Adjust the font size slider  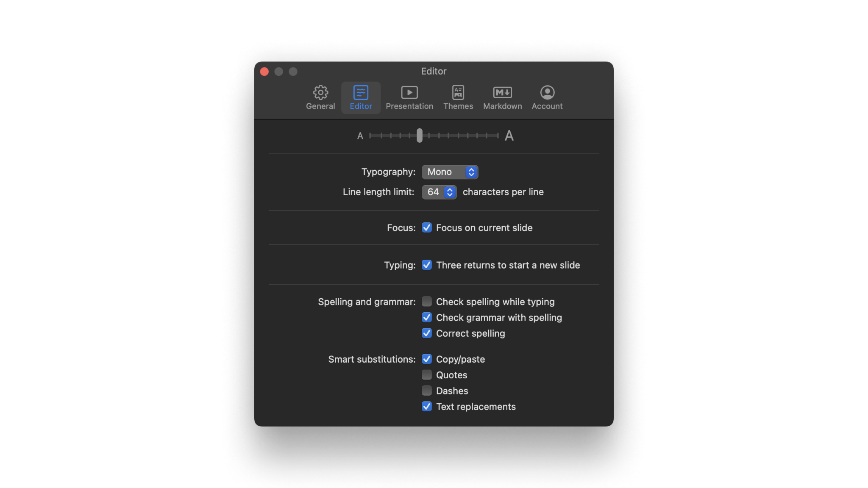pos(419,135)
